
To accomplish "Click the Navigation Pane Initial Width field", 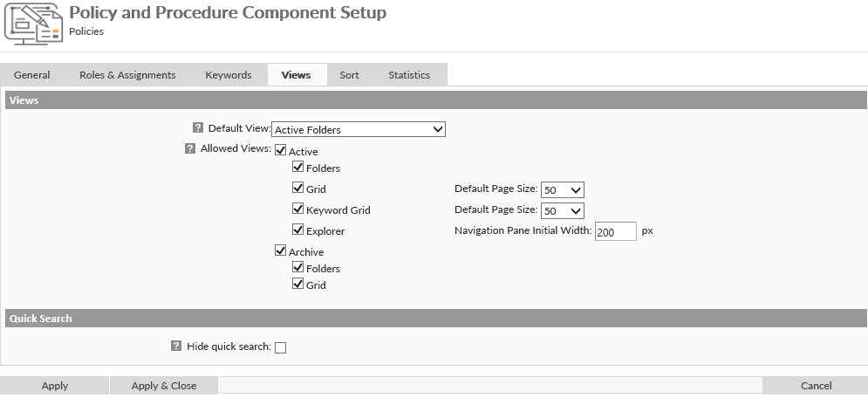I will tap(615, 232).
